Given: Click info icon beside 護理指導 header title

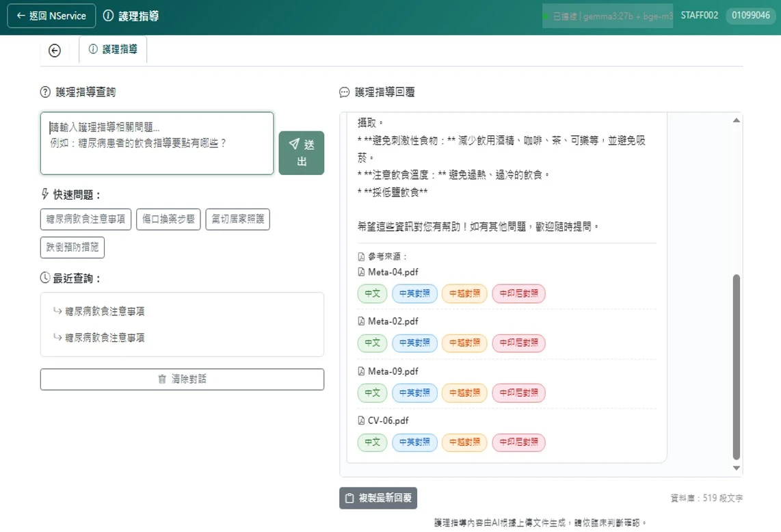Looking at the screenshot, I should pos(108,16).
